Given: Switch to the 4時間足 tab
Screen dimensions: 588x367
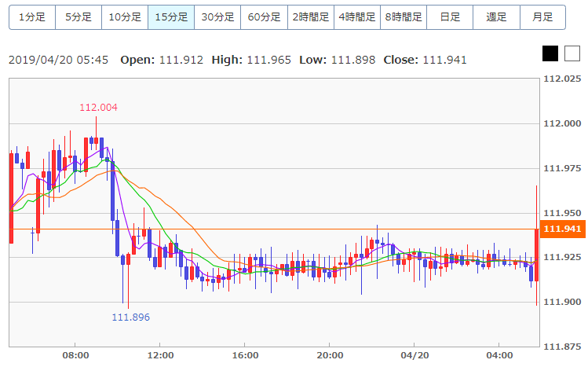Looking at the screenshot, I should pyautogui.click(x=356, y=17).
